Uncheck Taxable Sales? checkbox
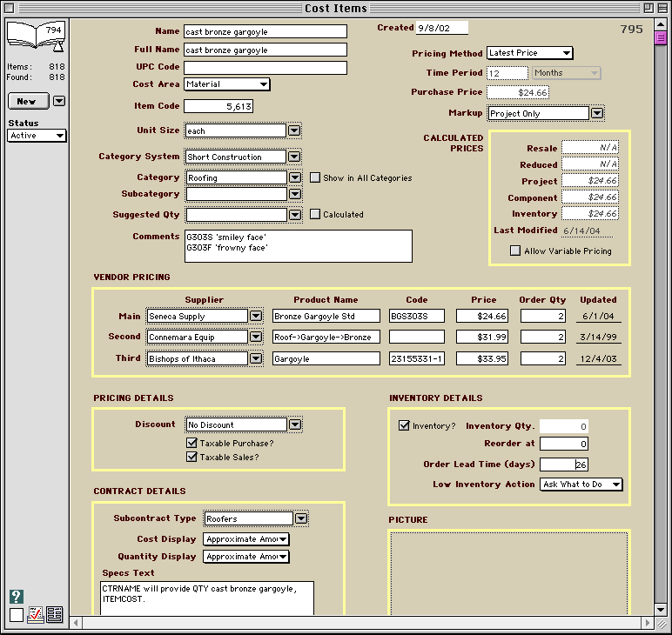 (192, 457)
